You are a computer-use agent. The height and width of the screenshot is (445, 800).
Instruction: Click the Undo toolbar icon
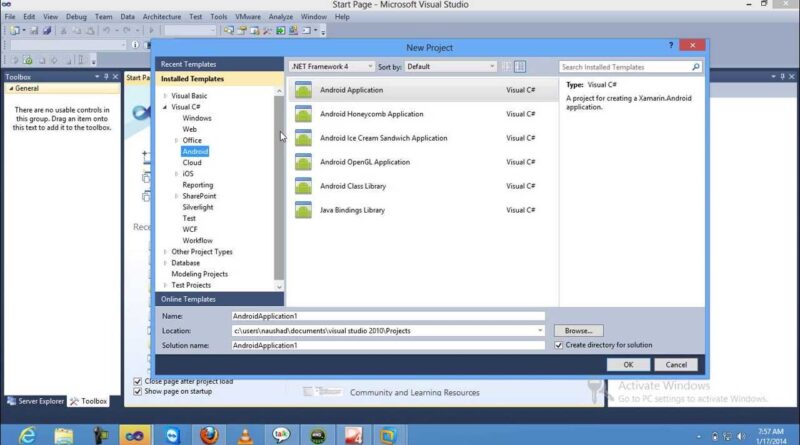tap(107, 31)
